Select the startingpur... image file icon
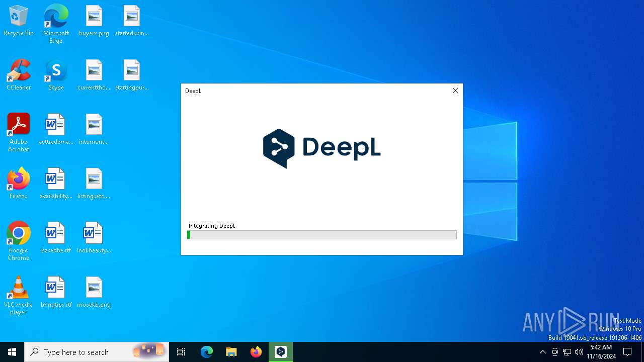 (132, 75)
